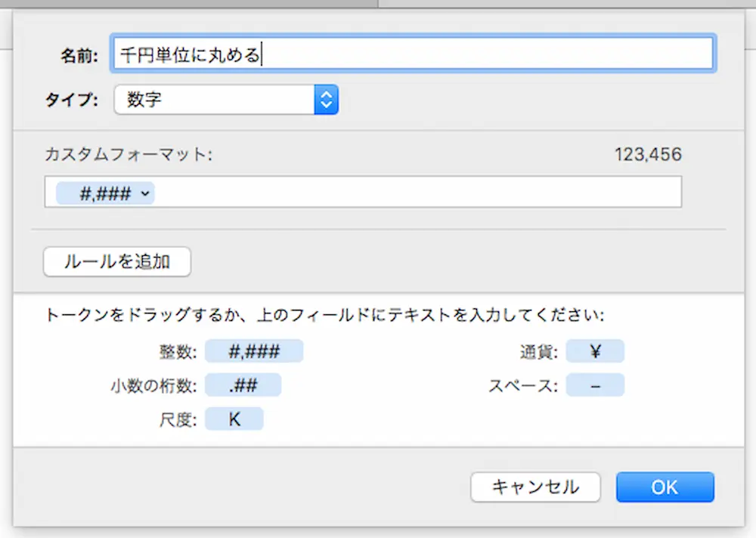Confirm with the OK button

point(665,487)
